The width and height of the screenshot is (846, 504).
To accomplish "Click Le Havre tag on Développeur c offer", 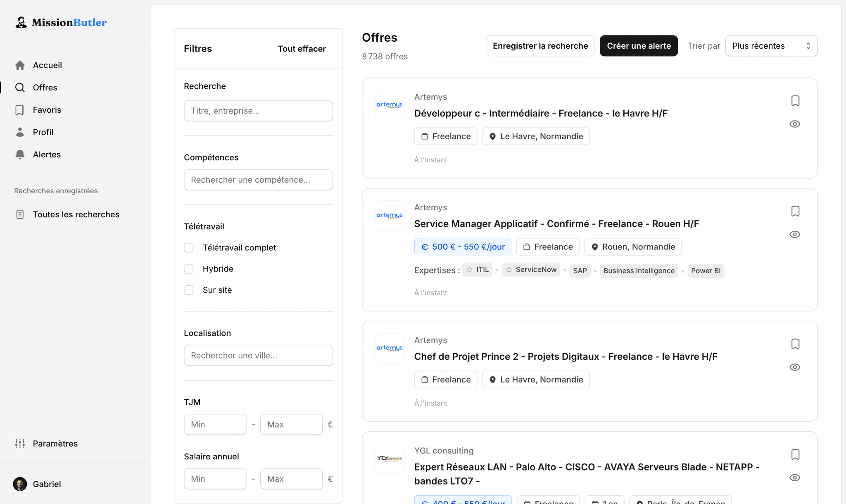I will tap(536, 136).
